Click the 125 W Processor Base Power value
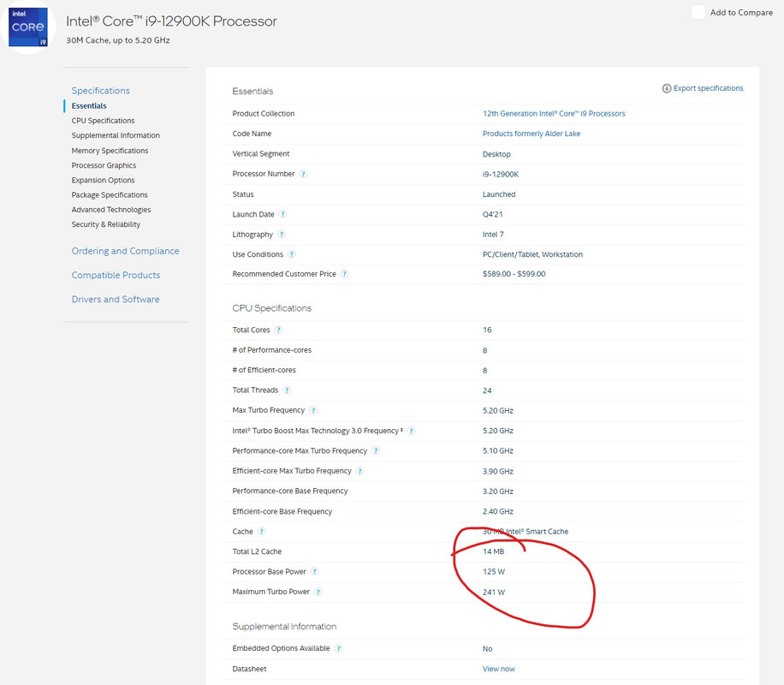Image resolution: width=784 pixels, height=685 pixels. click(x=494, y=571)
